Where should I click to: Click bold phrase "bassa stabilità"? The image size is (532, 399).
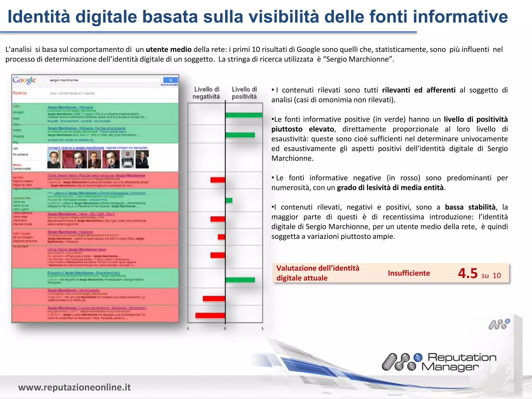[x=470, y=207]
